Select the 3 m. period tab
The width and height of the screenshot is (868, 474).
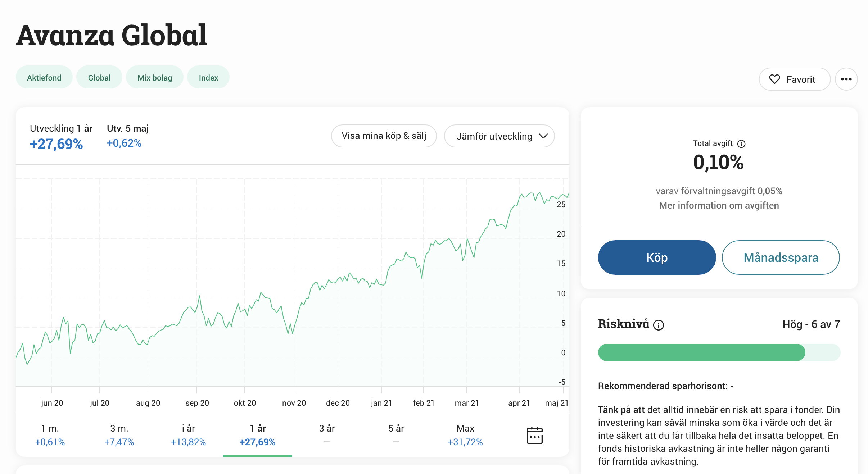[x=119, y=435]
